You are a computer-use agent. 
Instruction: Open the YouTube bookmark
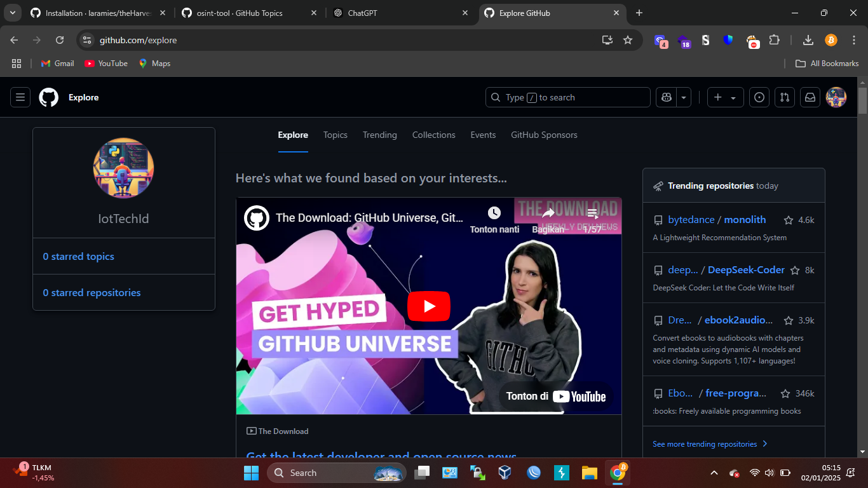(106, 64)
